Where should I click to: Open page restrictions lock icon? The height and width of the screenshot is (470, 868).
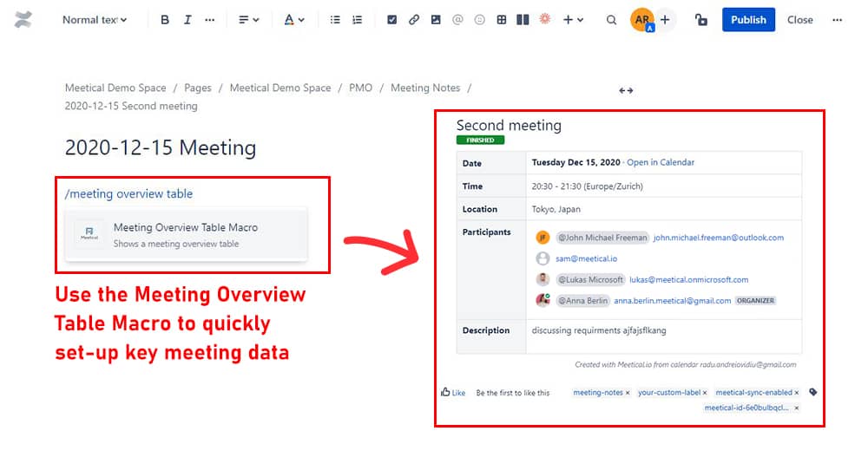click(700, 20)
